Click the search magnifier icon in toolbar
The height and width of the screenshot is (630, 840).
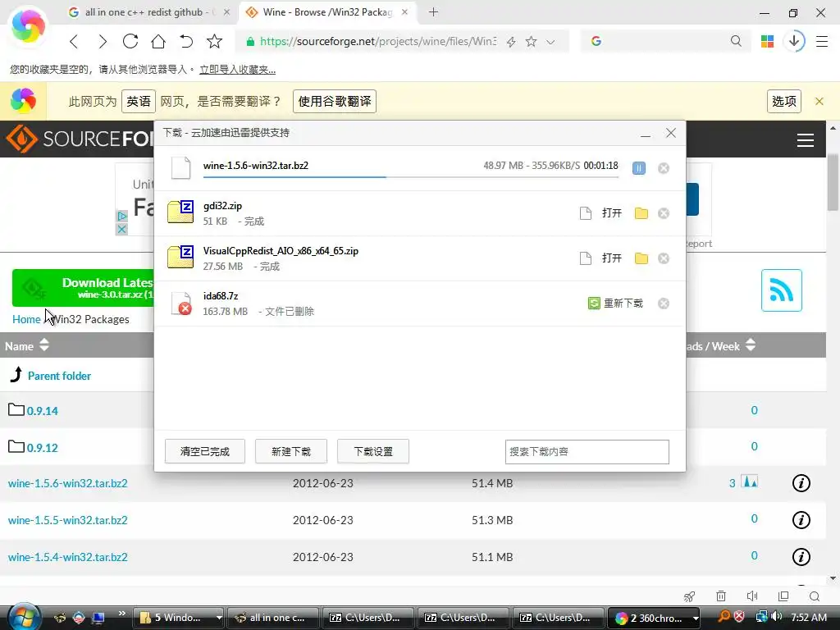click(x=736, y=41)
